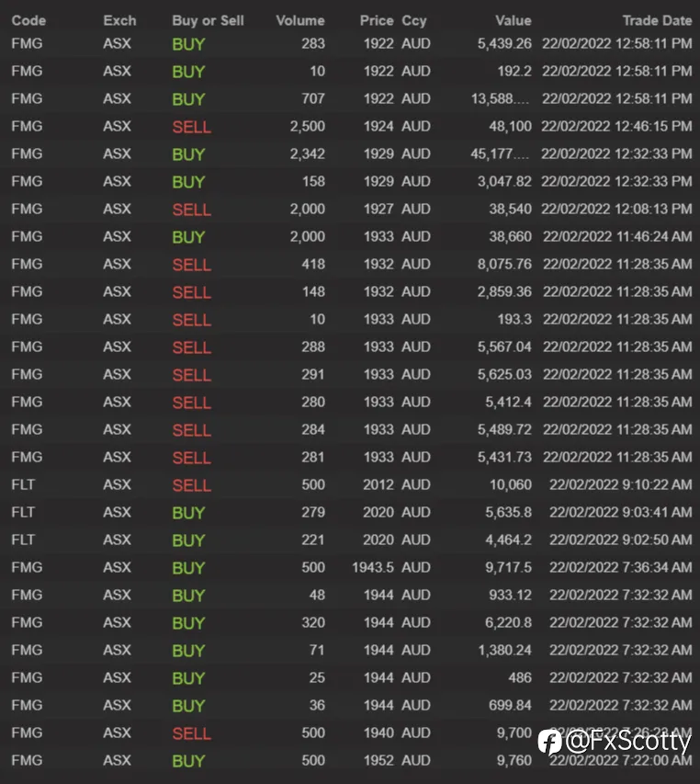
Task: Select the volume cell 71
Action: click(317, 650)
